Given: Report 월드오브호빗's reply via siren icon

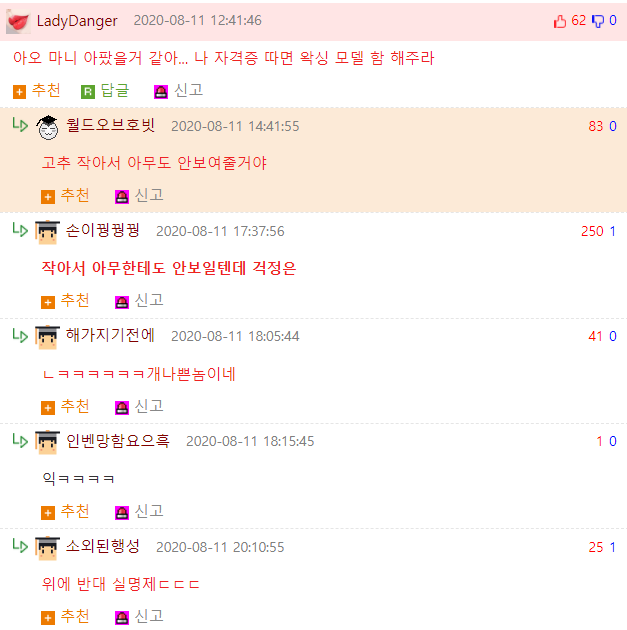Looking at the screenshot, I should [122, 197].
